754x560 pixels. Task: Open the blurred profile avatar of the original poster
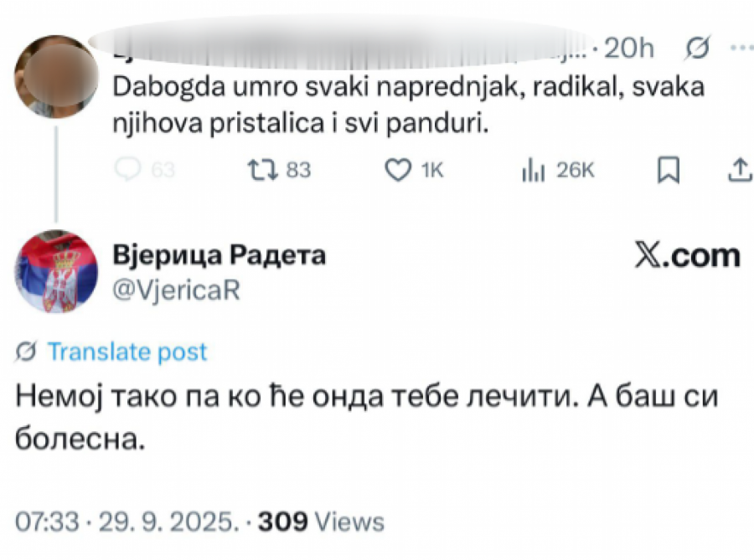point(54,78)
